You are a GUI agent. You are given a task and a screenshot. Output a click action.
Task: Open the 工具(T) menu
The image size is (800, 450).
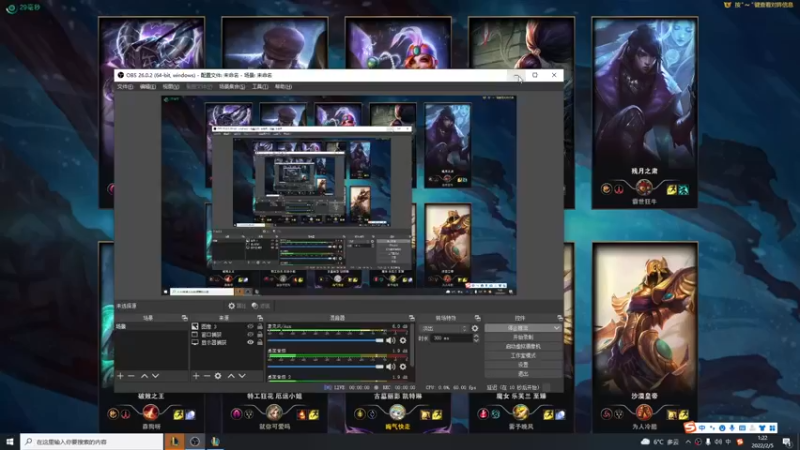pos(260,87)
